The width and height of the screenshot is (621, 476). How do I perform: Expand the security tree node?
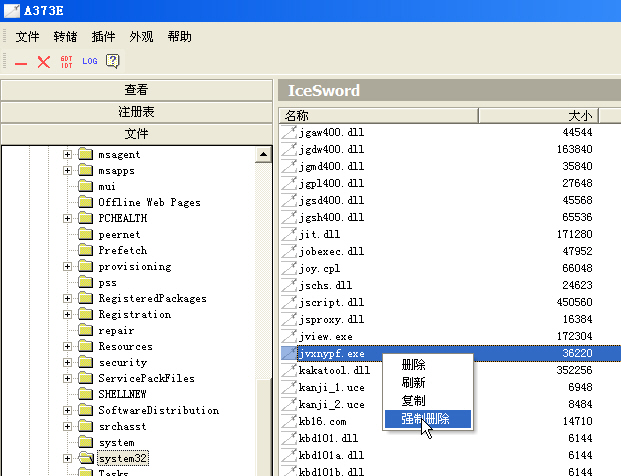[x=67, y=362]
